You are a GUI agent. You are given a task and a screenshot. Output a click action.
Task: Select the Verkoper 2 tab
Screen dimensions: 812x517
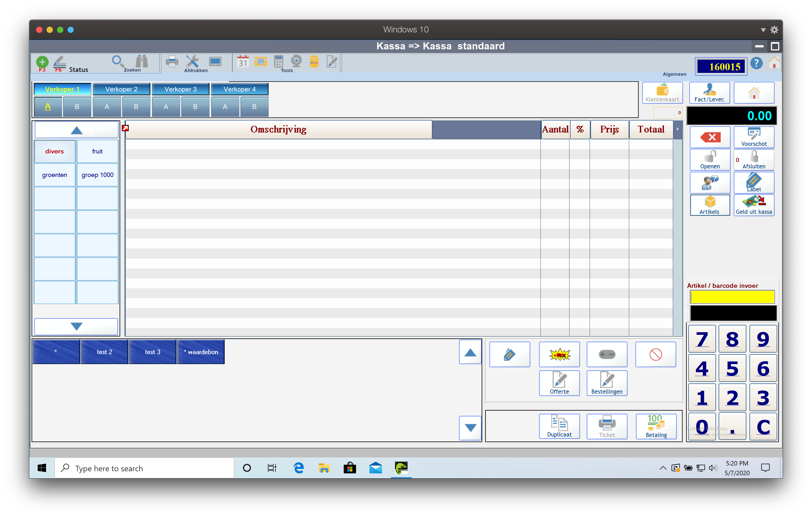(x=121, y=89)
